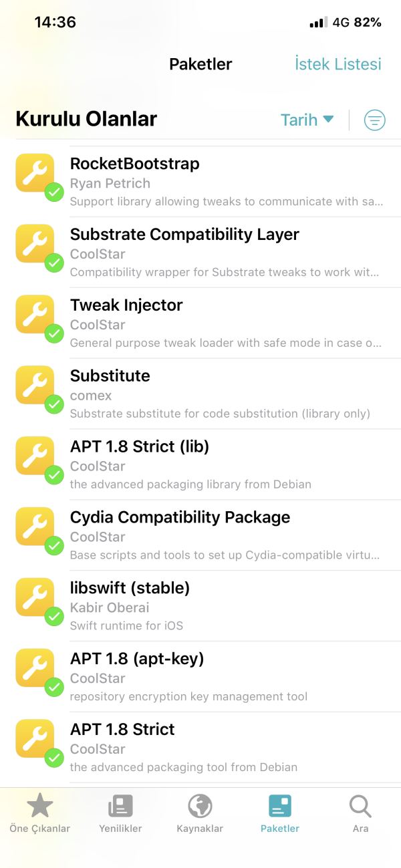Screen dimensions: 401x868
Task: Select the Paketler tab in bottom bar
Action: click(x=280, y=813)
